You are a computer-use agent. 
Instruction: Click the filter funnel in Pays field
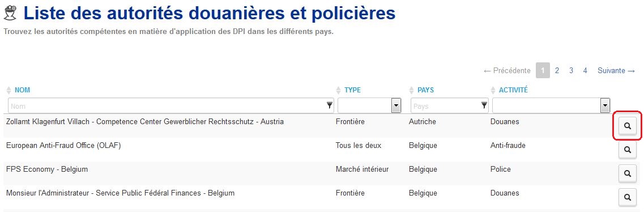[x=484, y=105]
